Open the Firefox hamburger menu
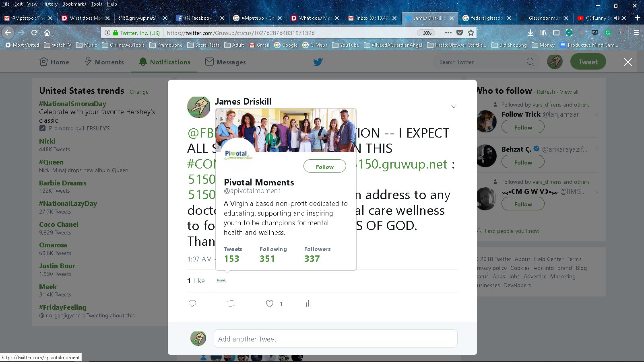 pyautogui.click(x=636, y=33)
